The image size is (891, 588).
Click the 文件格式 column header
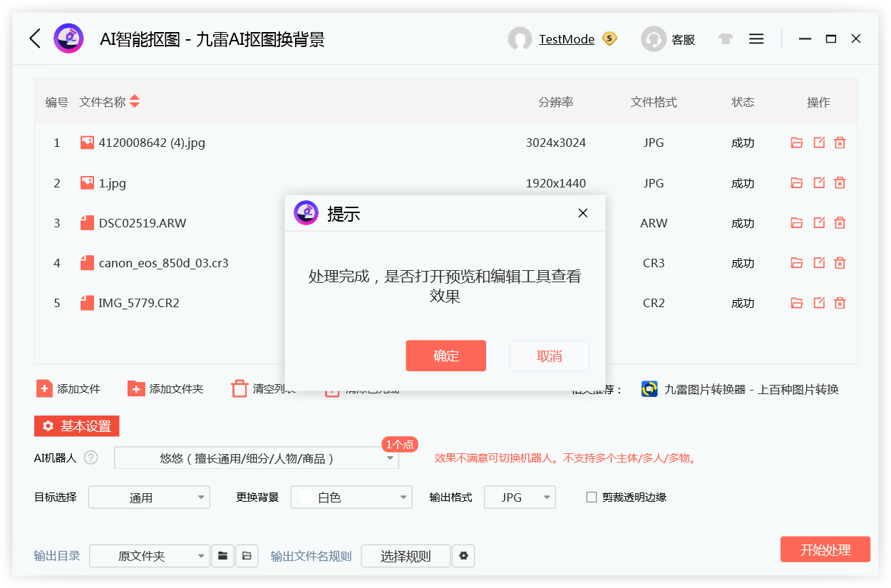[x=654, y=102]
